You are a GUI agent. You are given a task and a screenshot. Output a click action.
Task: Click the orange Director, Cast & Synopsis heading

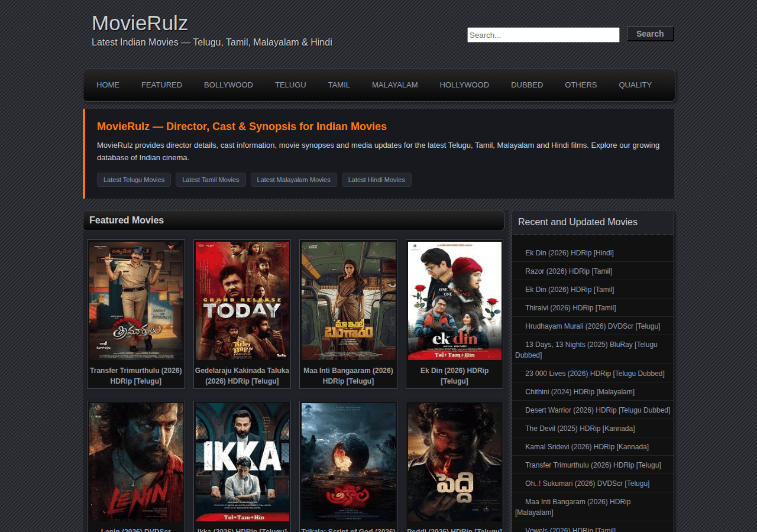pos(242,126)
